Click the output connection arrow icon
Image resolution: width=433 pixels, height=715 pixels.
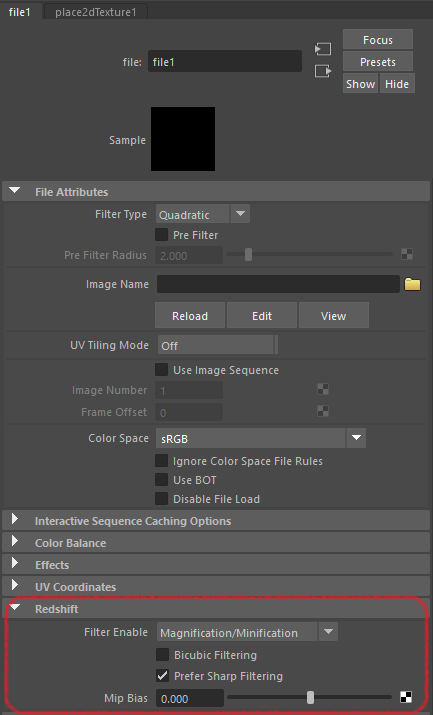(x=323, y=71)
